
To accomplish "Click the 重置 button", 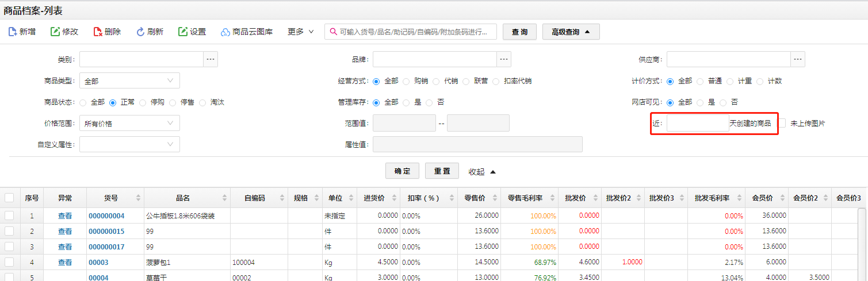I will tap(442, 171).
